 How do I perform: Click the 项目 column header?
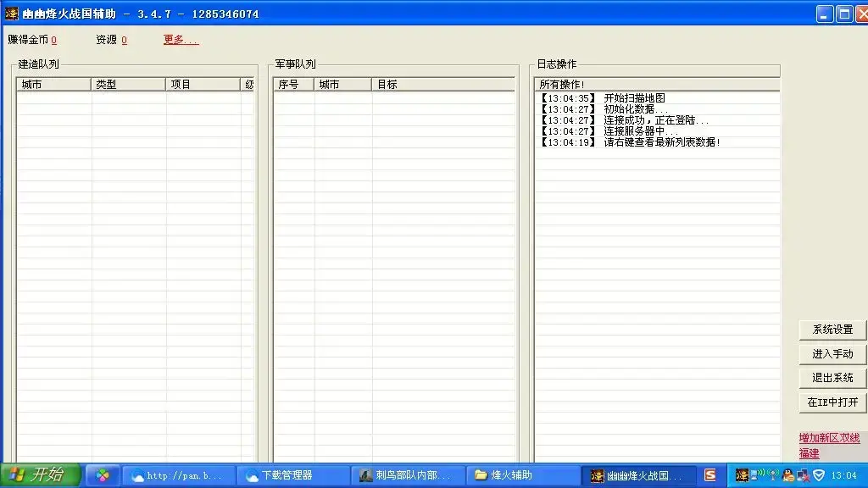click(203, 84)
